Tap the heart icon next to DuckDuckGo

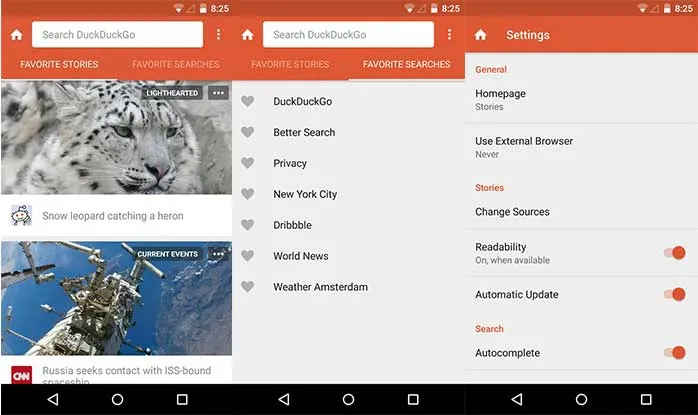pyautogui.click(x=248, y=102)
